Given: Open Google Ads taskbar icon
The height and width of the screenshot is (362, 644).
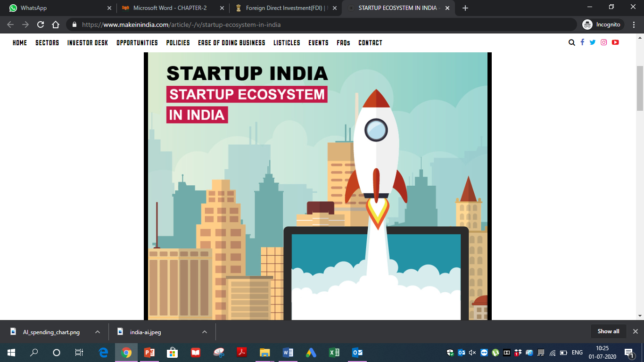Looking at the screenshot, I should (311, 353).
